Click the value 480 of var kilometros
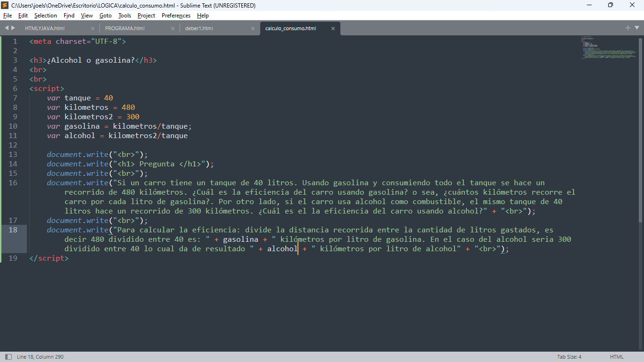The width and height of the screenshot is (644, 362). pos(128,107)
